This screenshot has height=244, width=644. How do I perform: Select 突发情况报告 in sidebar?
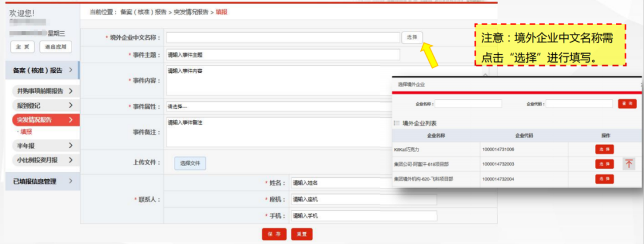coord(43,120)
